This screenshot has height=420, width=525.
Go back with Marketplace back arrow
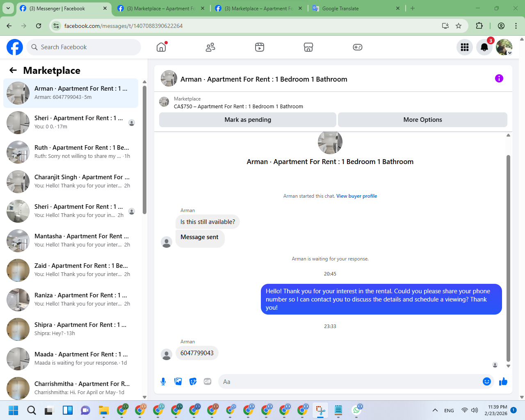coord(13,70)
